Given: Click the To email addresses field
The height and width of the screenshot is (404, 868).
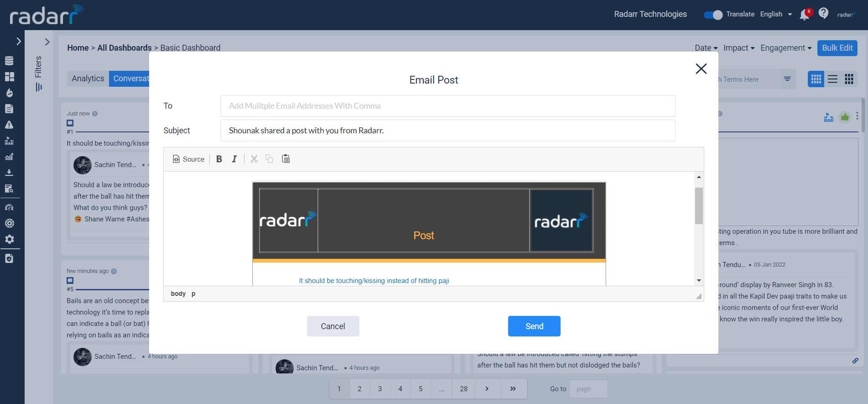Looking at the screenshot, I should click(x=447, y=106).
